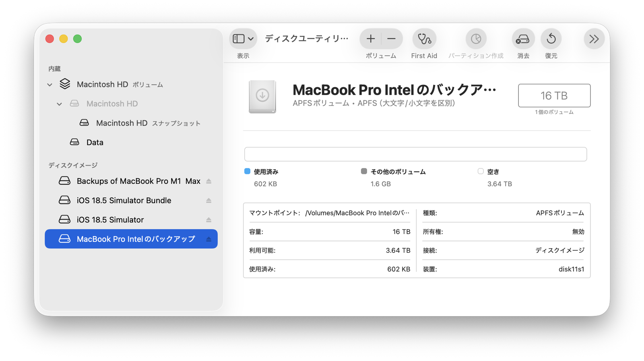
Task: Click the First Aid stethoscope icon
Action: point(424,39)
